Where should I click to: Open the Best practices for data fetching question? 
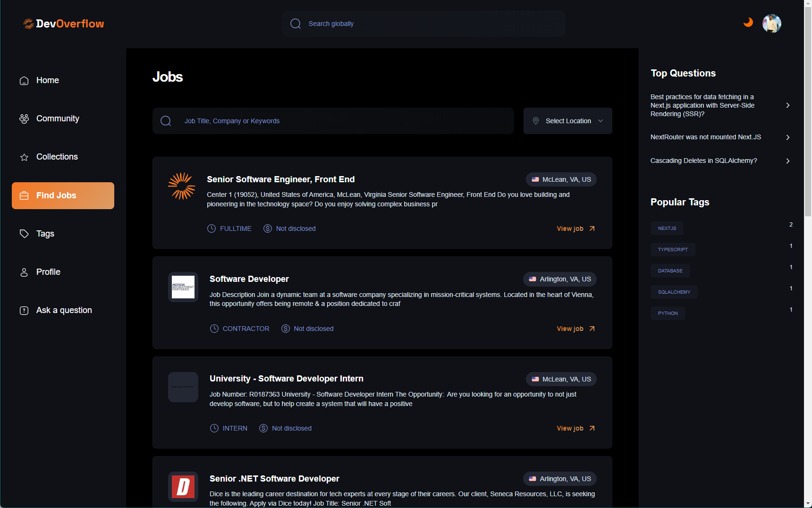pos(702,105)
